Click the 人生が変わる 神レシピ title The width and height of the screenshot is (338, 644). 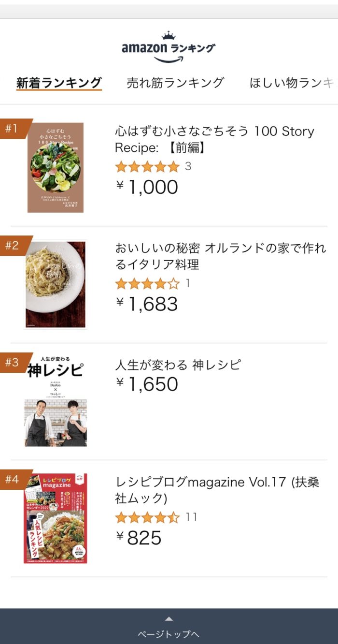(178, 365)
